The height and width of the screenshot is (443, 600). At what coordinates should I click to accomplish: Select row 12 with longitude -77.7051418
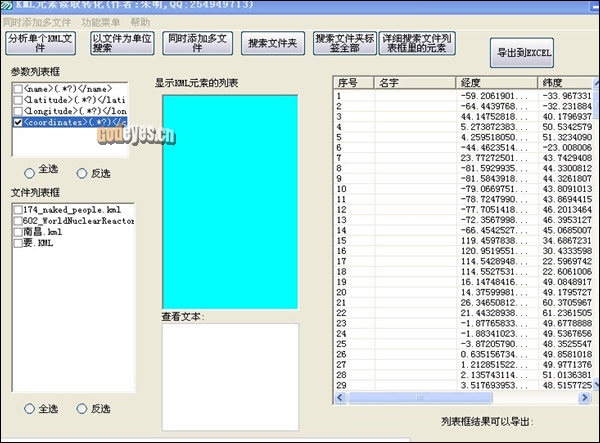(463, 210)
